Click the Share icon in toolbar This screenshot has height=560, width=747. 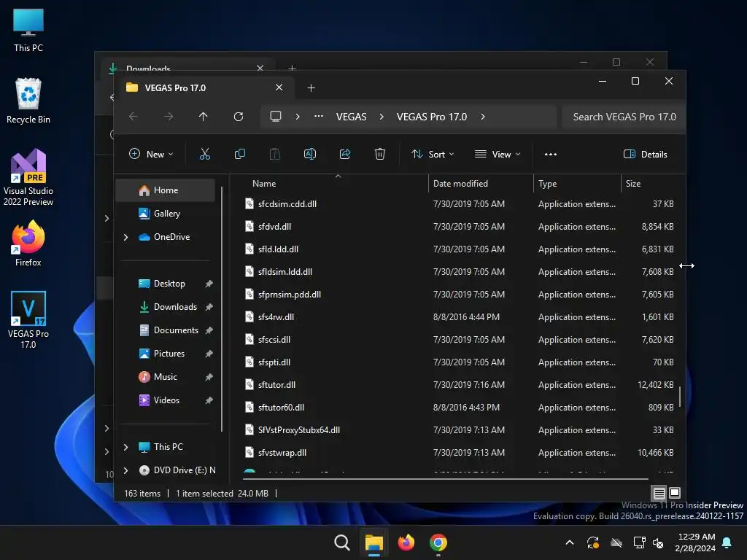click(x=345, y=154)
